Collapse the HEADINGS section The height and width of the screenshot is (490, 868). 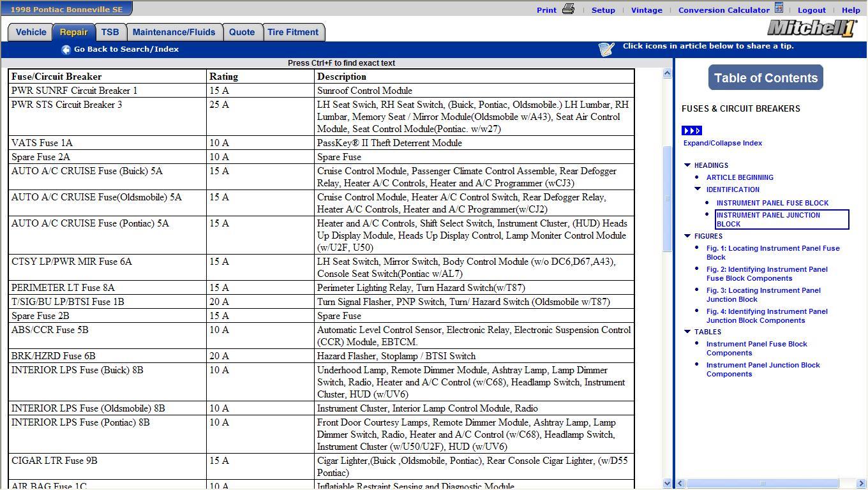[x=687, y=165]
